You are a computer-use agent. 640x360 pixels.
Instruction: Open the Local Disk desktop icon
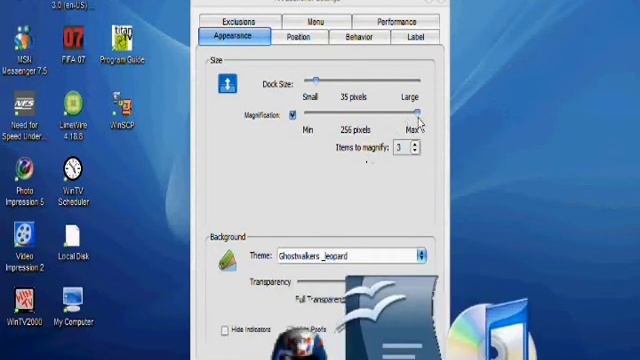(x=73, y=236)
